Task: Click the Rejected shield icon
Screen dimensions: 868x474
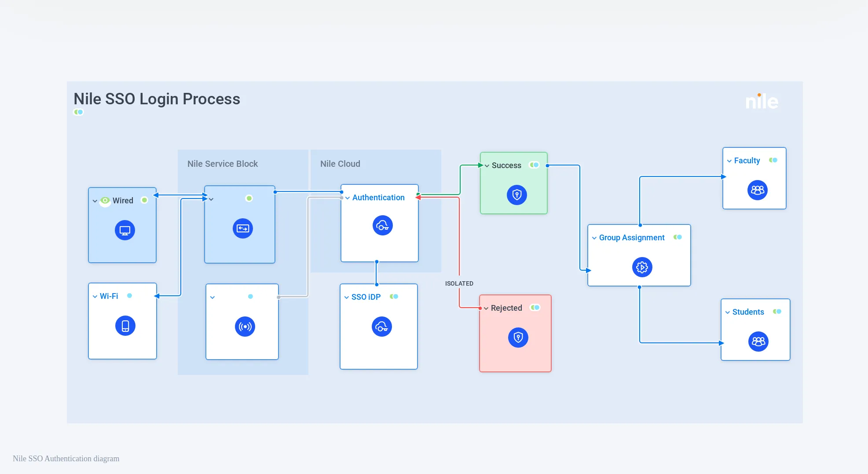Action: [x=518, y=338]
